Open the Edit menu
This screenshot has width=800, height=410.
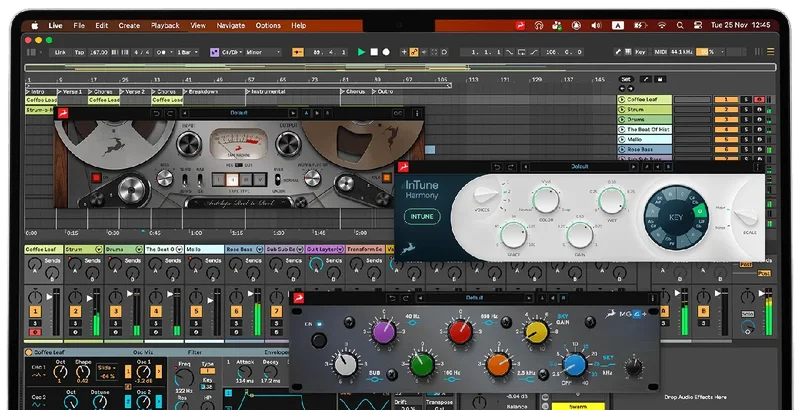coord(102,25)
